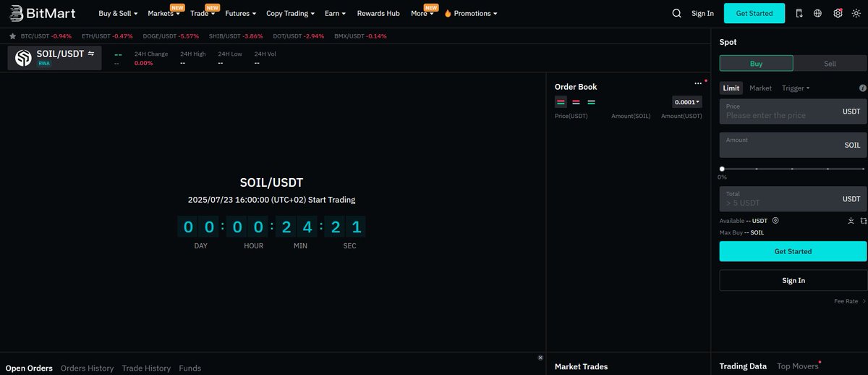The image size is (868, 375).
Task: Click the SHIB/USDT ticker
Action: click(235, 35)
